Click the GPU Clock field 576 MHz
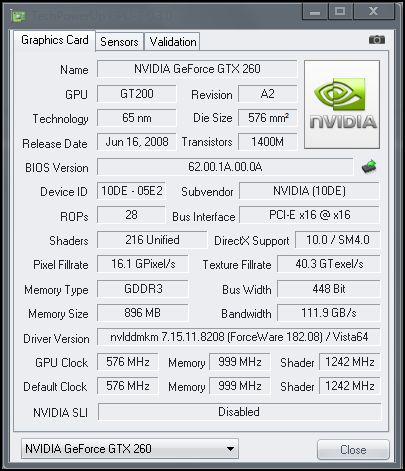Image resolution: width=405 pixels, height=471 pixels. pos(128,362)
